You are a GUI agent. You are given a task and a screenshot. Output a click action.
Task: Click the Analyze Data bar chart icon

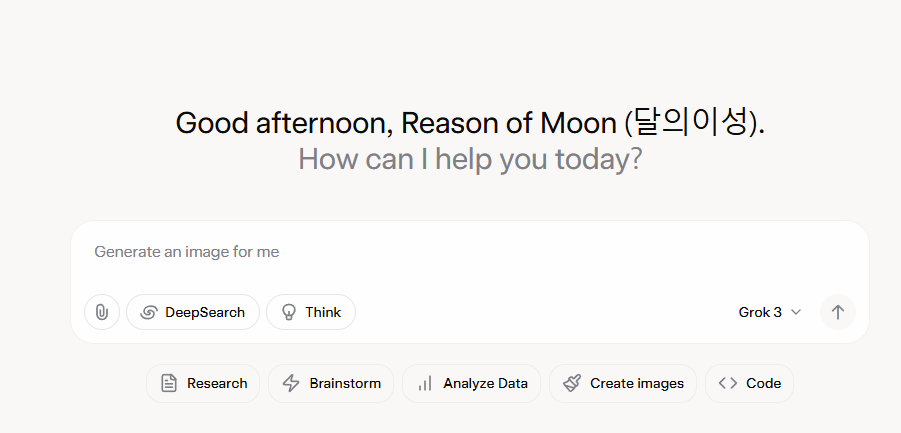click(425, 384)
